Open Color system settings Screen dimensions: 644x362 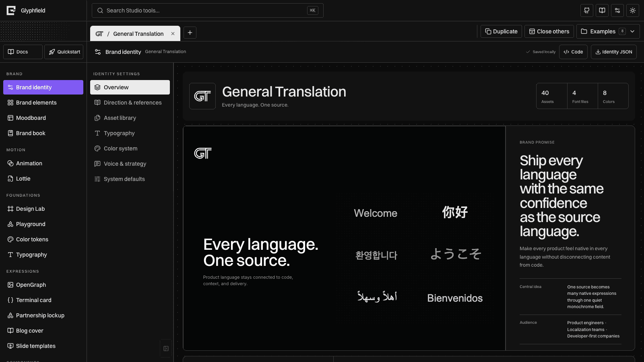(x=130, y=148)
